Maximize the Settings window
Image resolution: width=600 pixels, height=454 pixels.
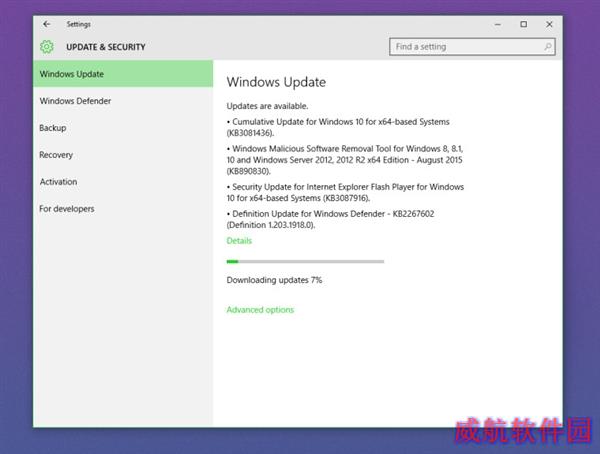tap(523, 24)
